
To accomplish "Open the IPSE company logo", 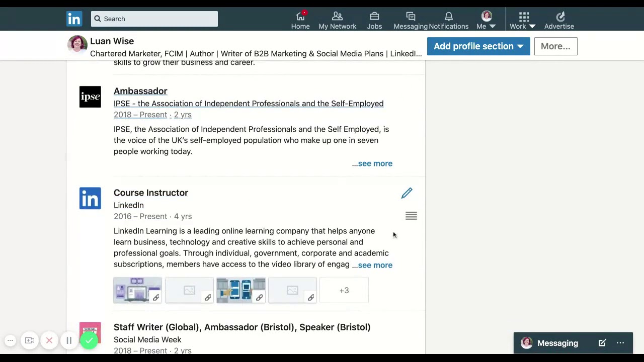I will pos(90,97).
